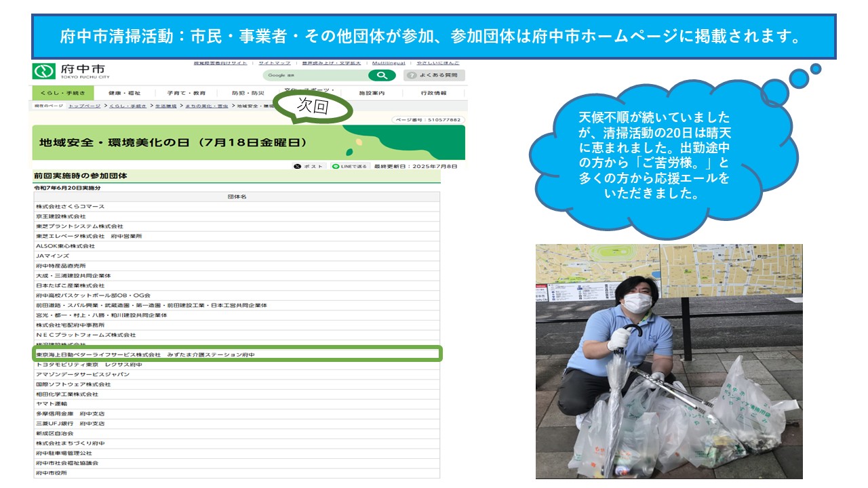
Task: Click the まちの美化・害虫 breadcrumb link
Action: coord(207,106)
